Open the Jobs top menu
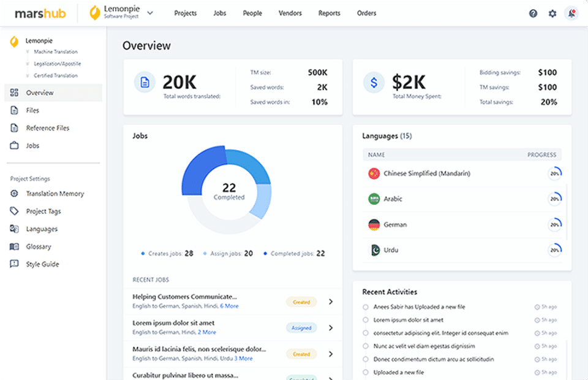 (x=220, y=13)
